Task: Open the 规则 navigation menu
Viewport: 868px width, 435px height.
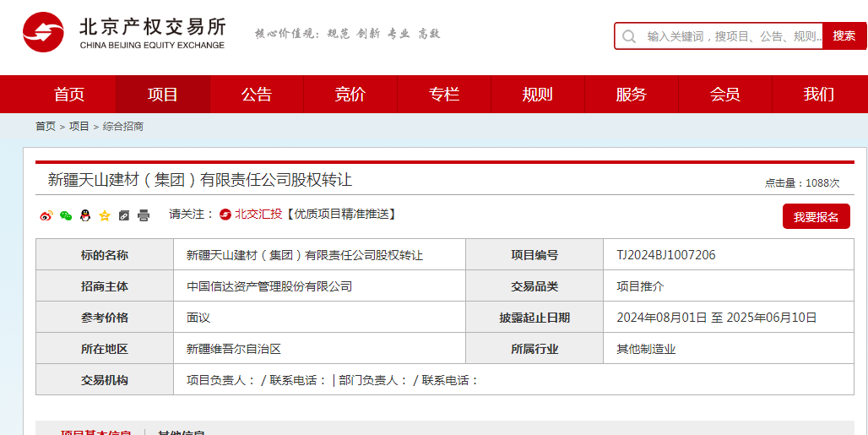Action: [538, 94]
